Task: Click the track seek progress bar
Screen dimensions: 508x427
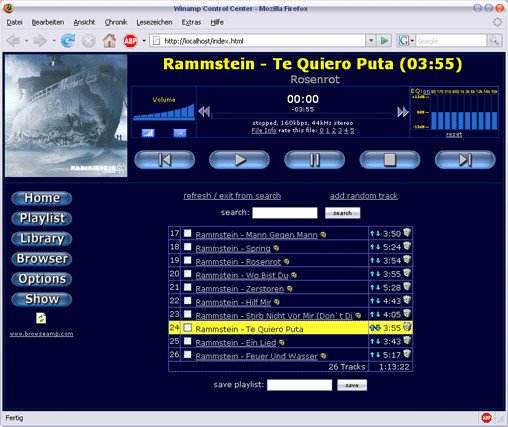Action: [303, 116]
